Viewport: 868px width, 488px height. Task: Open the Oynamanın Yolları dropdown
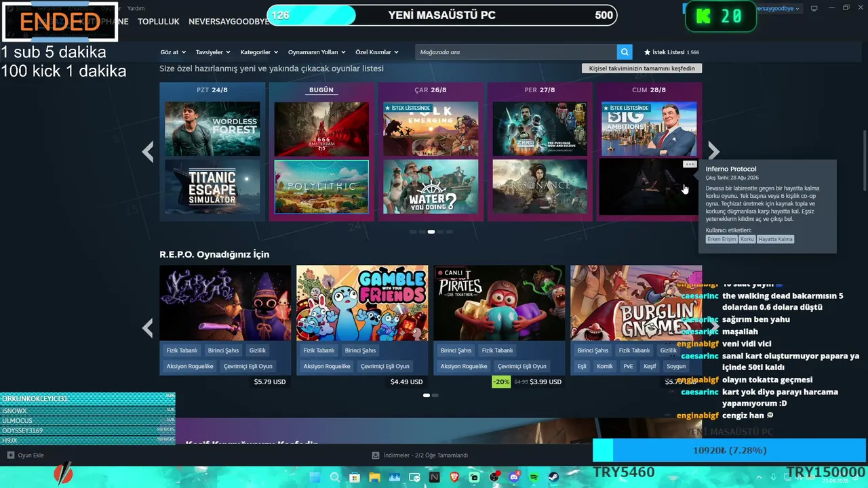[x=317, y=52]
